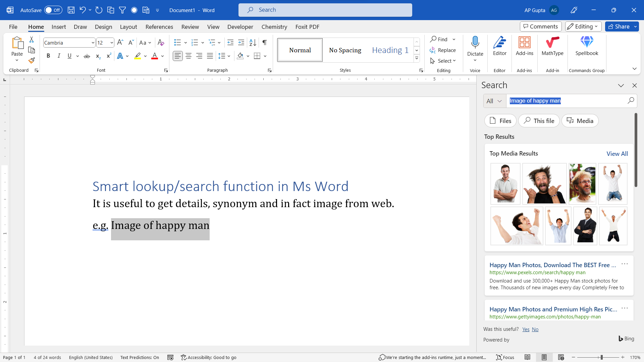Open the Editing mode dropdown
This screenshot has width=644, height=362.
pyautogui.click(x=583, y=26)
